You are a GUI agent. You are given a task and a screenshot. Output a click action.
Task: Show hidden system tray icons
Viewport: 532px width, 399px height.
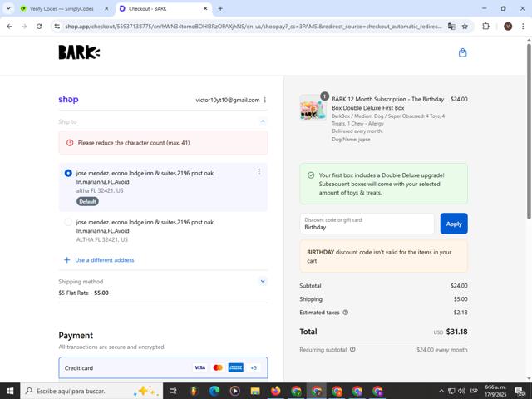click(441, 391)
